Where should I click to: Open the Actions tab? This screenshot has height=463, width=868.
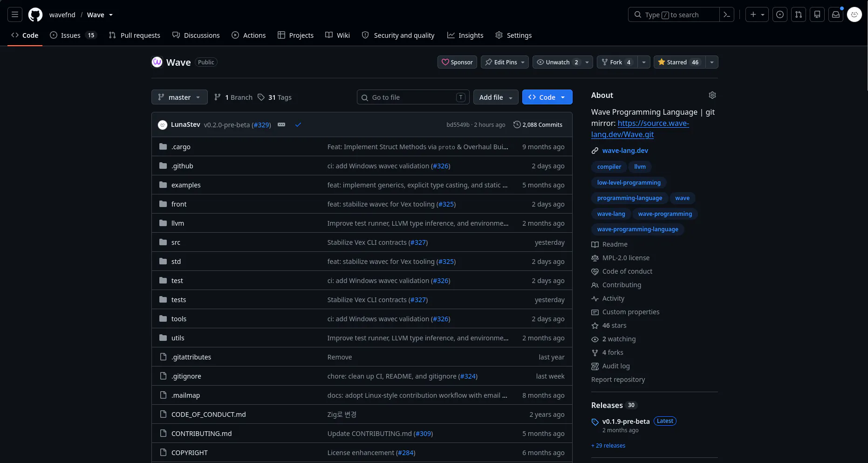pyautogui.click(x=249, y=35)
